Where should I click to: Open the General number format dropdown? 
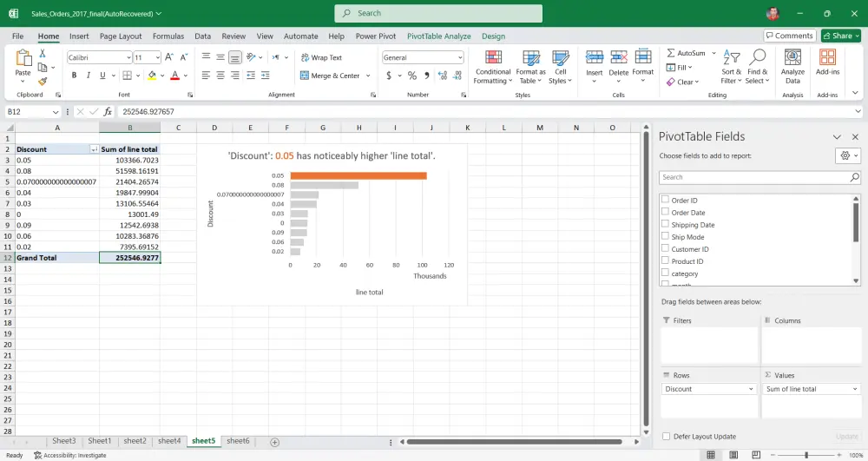[x=459, y=57]
